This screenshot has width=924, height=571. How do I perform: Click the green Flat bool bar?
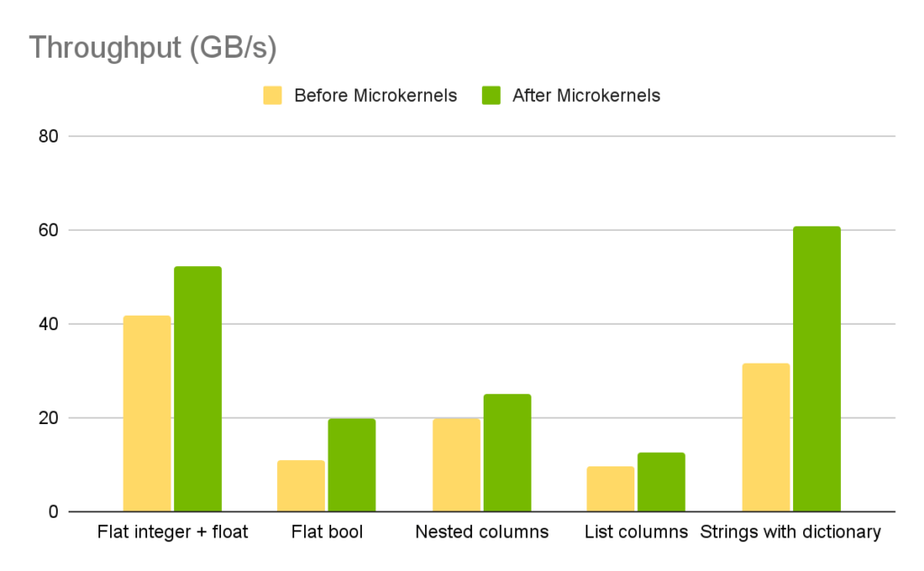352,465
